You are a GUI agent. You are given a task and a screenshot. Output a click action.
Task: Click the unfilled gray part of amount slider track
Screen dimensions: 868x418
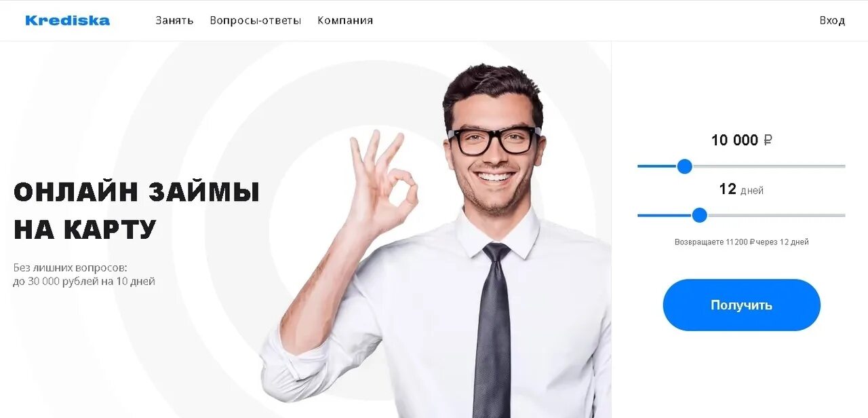tap(769, 166)
